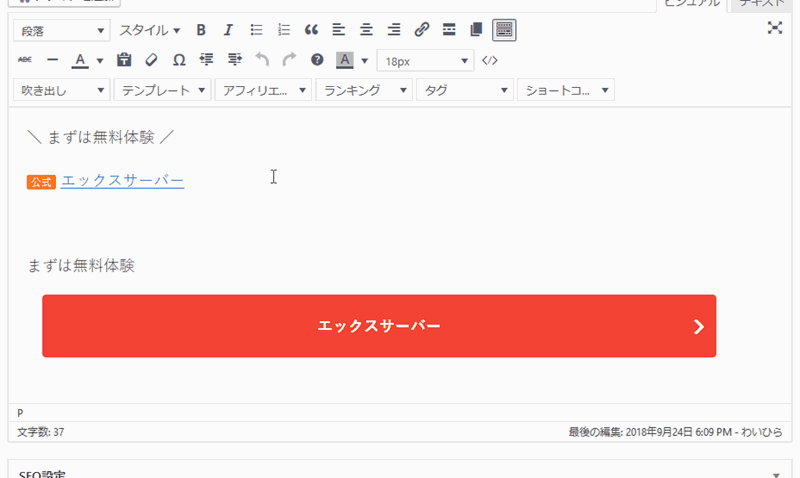Screen dimensions: 800x478
Task: Align text left
Action: tap(339, 30)
